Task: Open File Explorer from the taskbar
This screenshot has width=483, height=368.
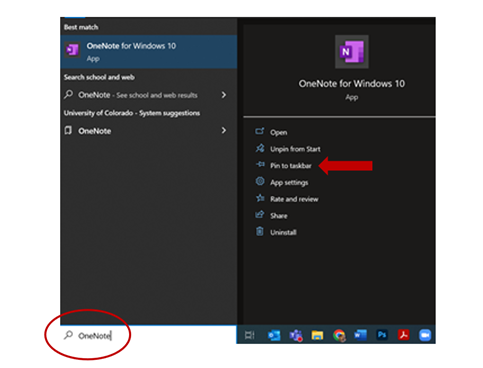Action: (317, 335)
